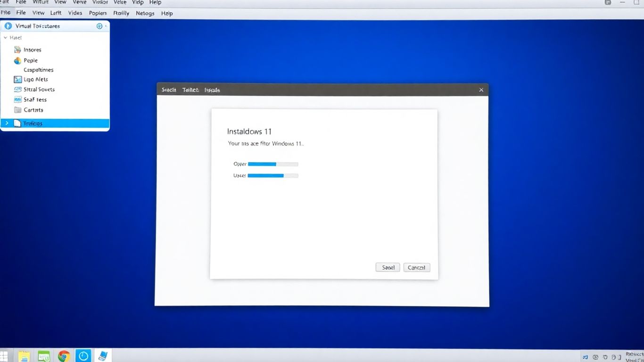The width and height of the screenshot is (644, 362).
Task: Click the Cartnts folder icon
Action: click(18, 110)
